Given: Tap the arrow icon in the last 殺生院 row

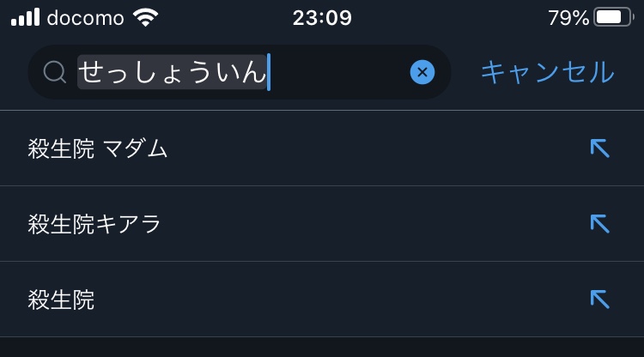Looking at the screenshot, I should [599, 300].
